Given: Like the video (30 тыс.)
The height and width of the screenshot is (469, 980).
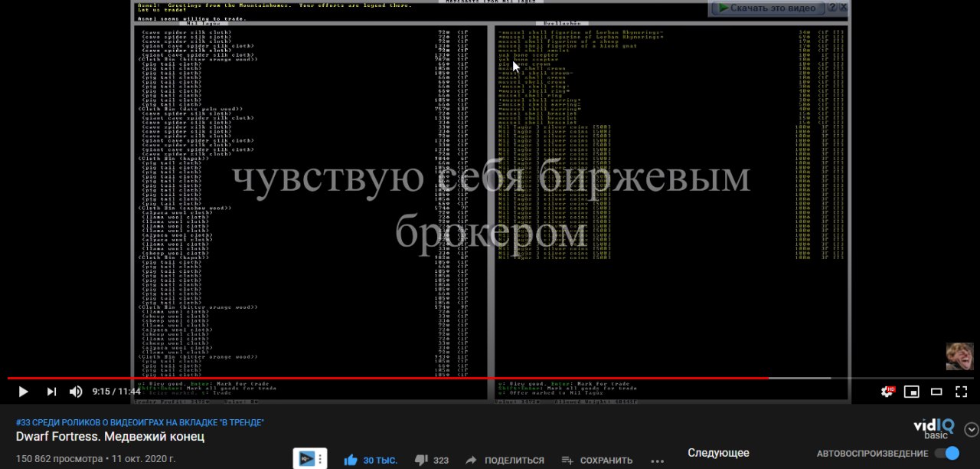Looking at the screenshot, I should pos(371,460).
